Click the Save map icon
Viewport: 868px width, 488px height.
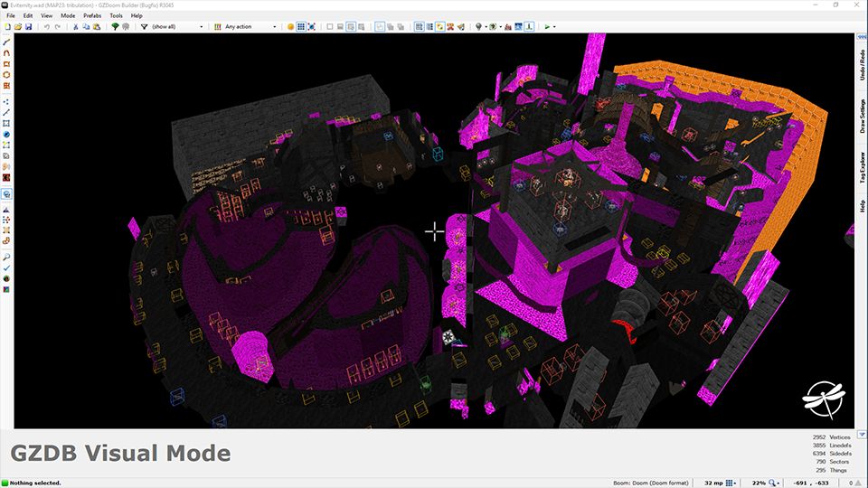tap(28, 27)
